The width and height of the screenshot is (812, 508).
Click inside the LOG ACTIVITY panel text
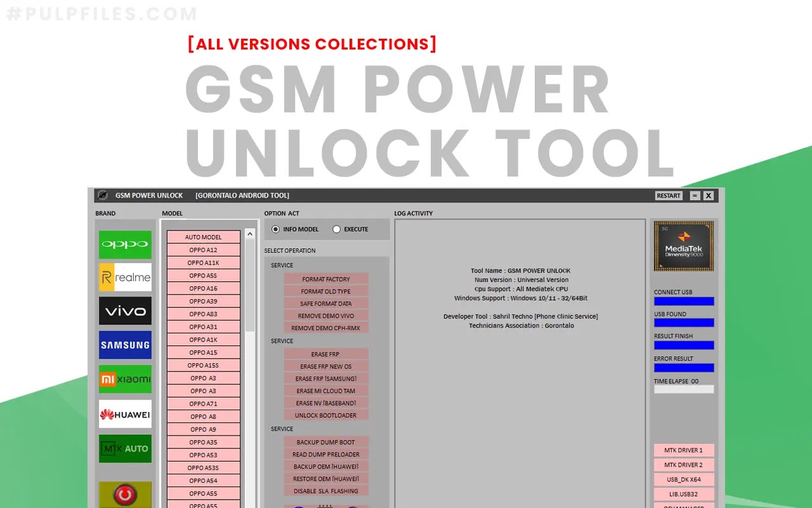[520, 298]
